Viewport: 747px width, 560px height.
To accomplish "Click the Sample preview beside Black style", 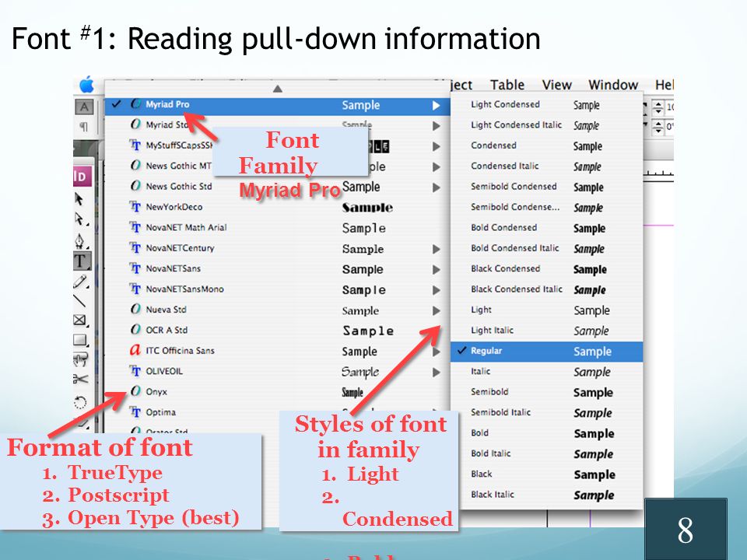I will coord(594,474).
